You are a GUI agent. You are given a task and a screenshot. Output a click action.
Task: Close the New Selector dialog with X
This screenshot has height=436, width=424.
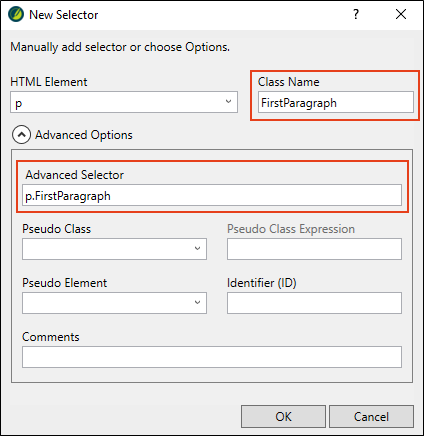[401, 14]
